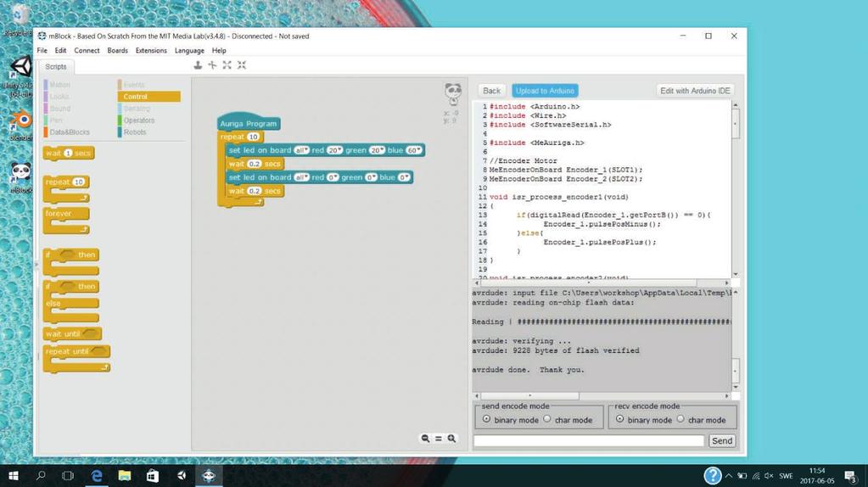Click the serial send text input field
Screen dimensions: 868x487
click(589, 441)
